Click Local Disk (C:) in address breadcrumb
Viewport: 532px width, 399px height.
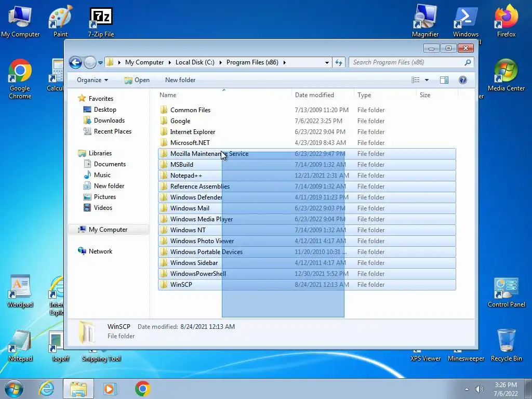tap(195, 62)
